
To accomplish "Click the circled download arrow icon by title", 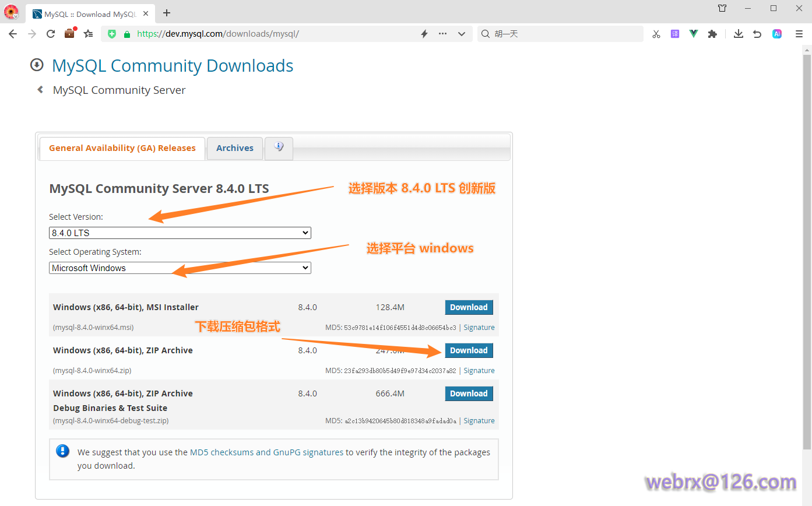I will pyautogui.click(x=37, y=65).
